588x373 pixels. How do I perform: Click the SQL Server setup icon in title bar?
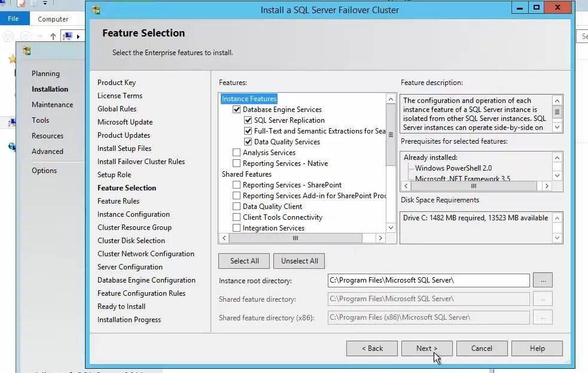[x=96, y=10]
